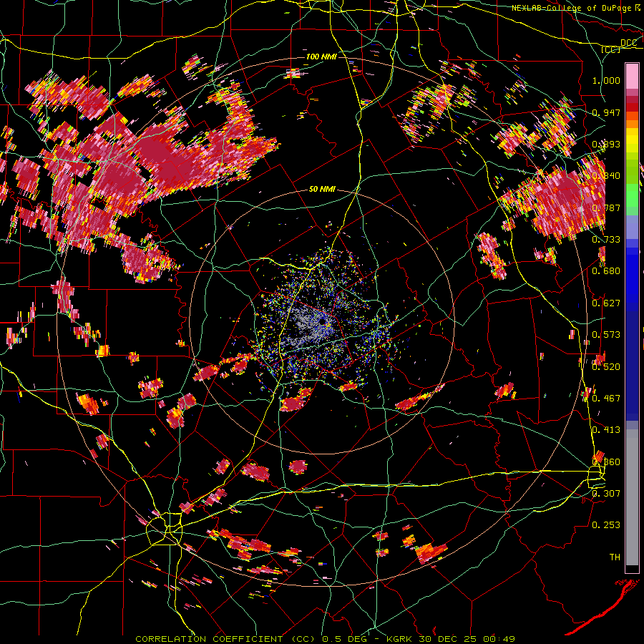Click the 1.000 value on the color scale
Viewport: 644px width, 644px height.
(606, 80)
